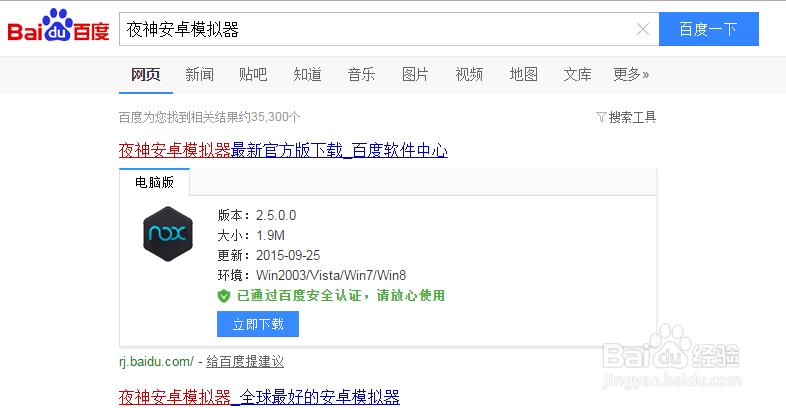The height and width of the screenshot is (408, 786).
Task: Click the funnel icon beside 搜索工具
Action: 601,117
